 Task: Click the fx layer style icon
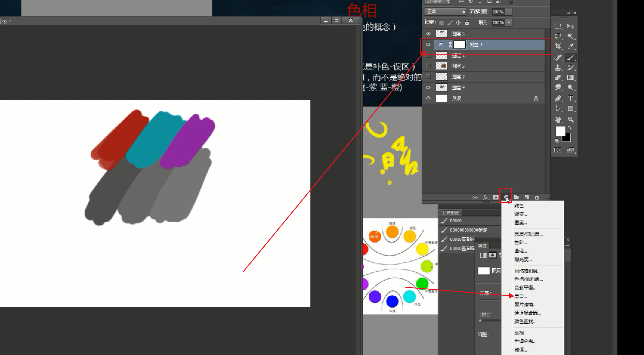486,197
